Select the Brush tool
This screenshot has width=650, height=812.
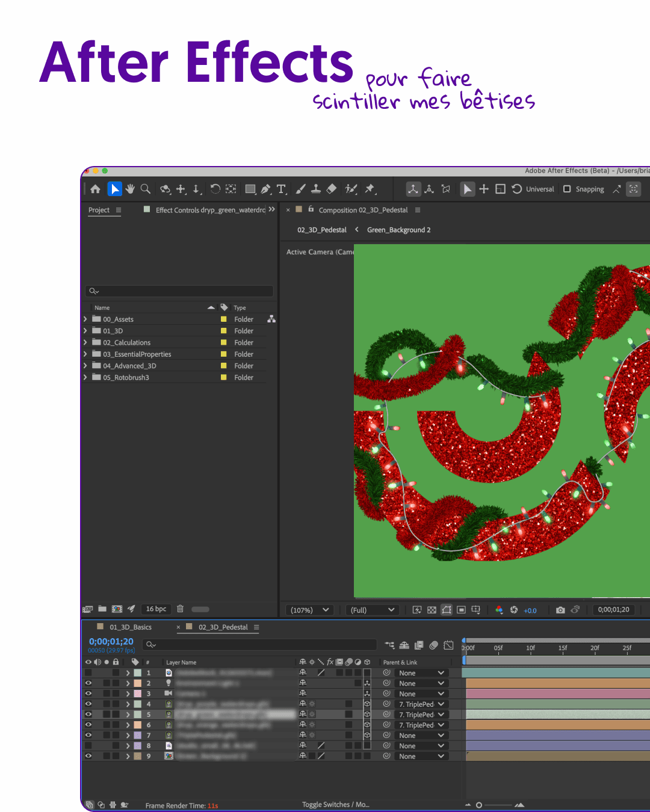tap(300, 189)
